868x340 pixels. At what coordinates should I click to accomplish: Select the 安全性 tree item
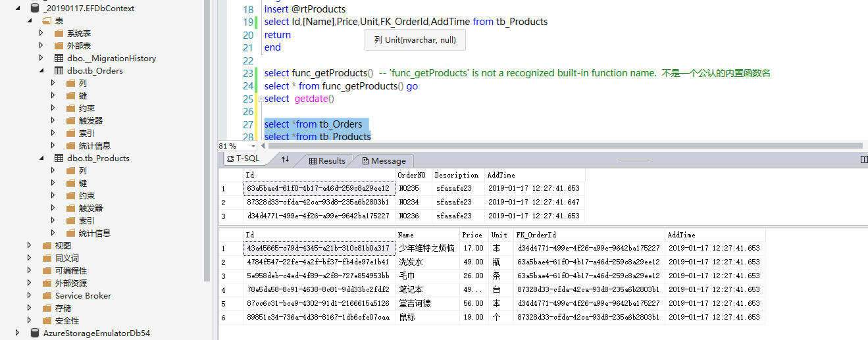66,320
